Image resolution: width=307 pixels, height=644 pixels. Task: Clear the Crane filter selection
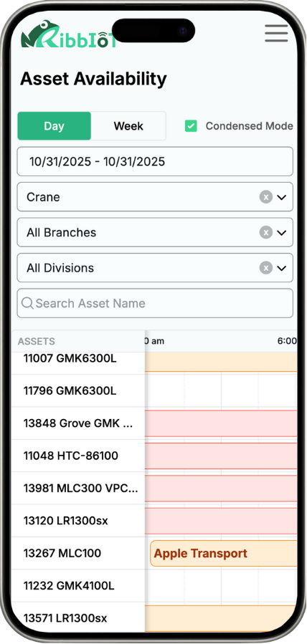coord(266,197)
